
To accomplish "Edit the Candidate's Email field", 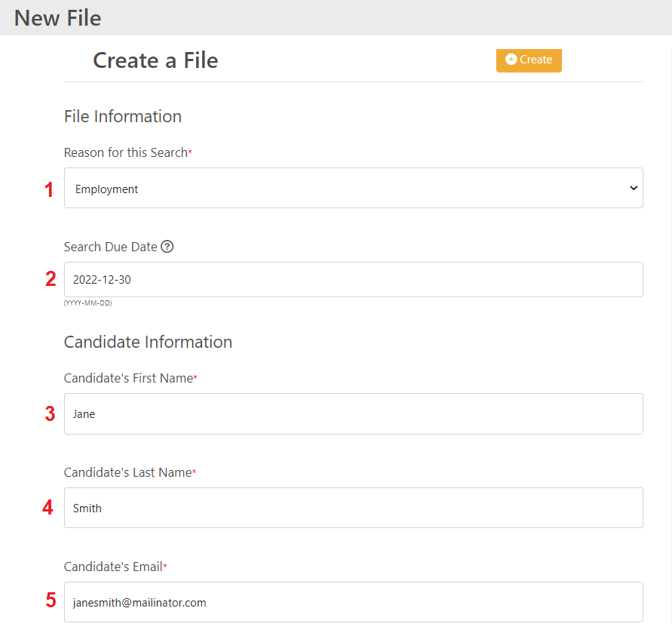I will pyautogui.click(x=354, y=602).
